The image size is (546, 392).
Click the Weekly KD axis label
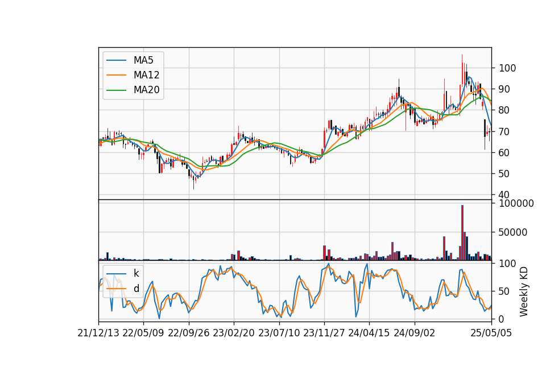pyautogui.click(x=524, y=292)
